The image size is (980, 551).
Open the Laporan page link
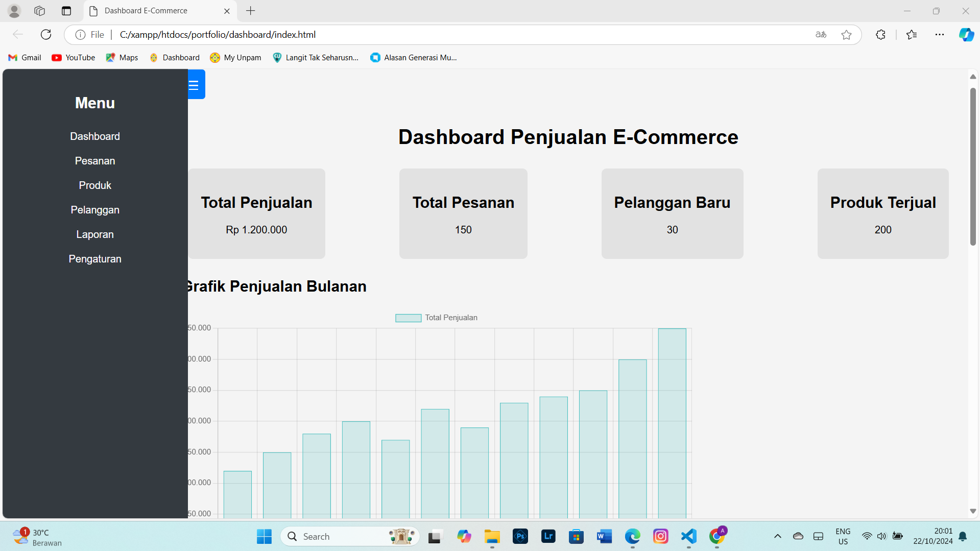(x=94, y=234)
